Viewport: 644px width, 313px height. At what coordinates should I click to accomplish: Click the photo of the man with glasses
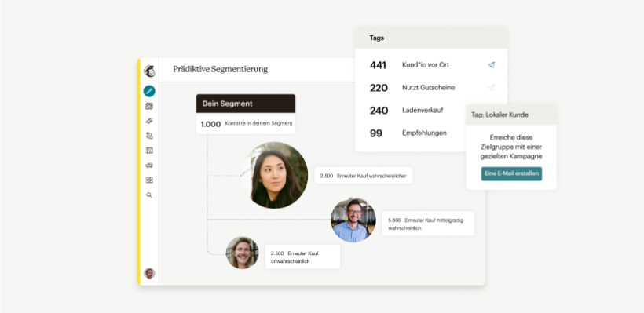click(x=353, y=220)
